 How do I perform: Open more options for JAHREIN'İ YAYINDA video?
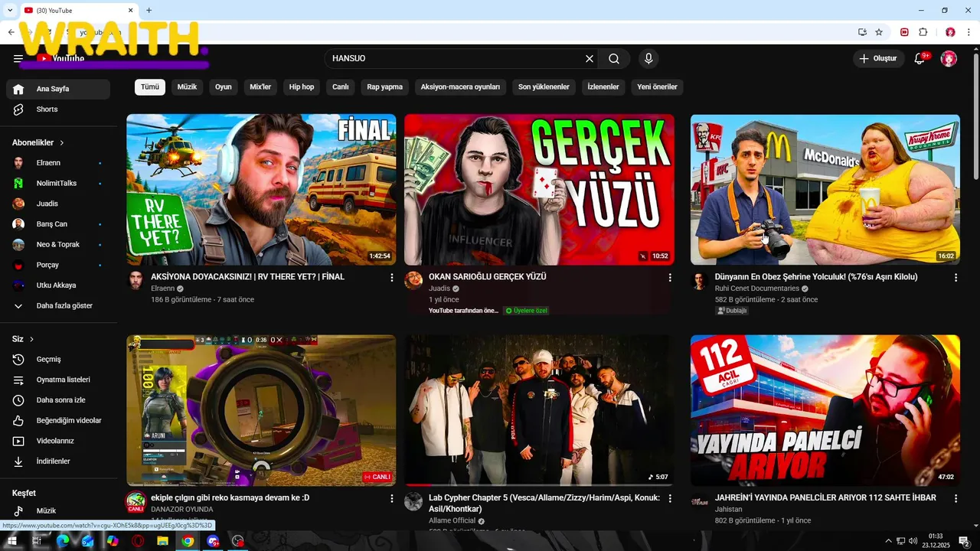pyautogui.click(x=955, y=498)
